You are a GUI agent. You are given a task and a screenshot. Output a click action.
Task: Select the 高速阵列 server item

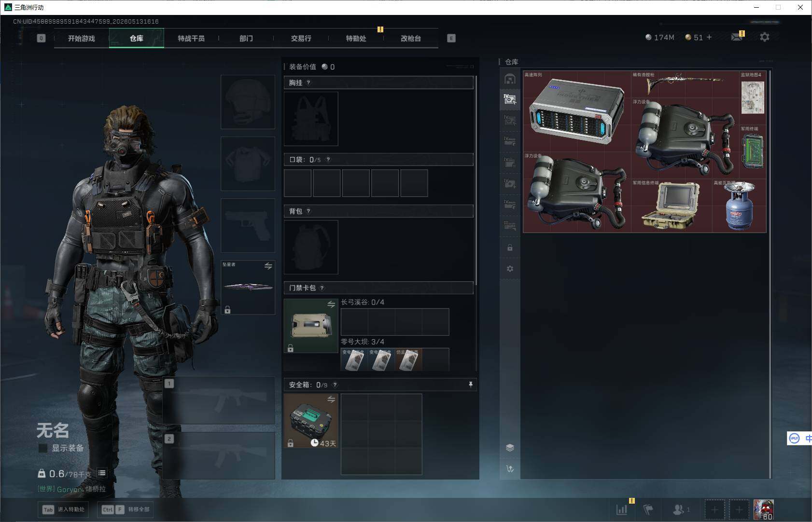click(577, 111)
